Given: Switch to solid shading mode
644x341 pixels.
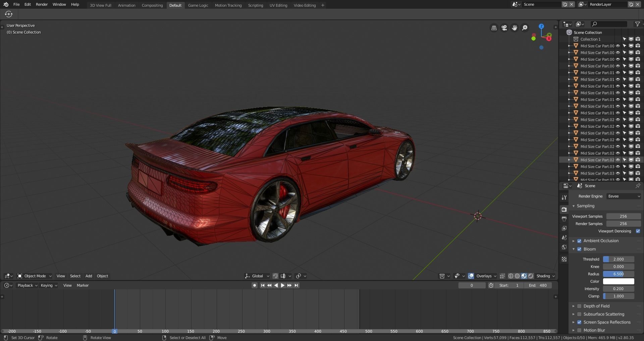Looking at the screenshot, I should pos(517,276).
